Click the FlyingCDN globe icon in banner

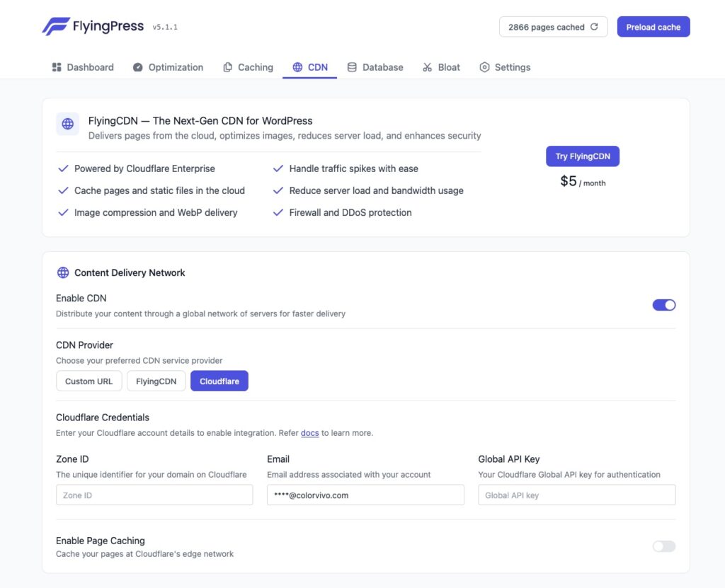(67, 124)
